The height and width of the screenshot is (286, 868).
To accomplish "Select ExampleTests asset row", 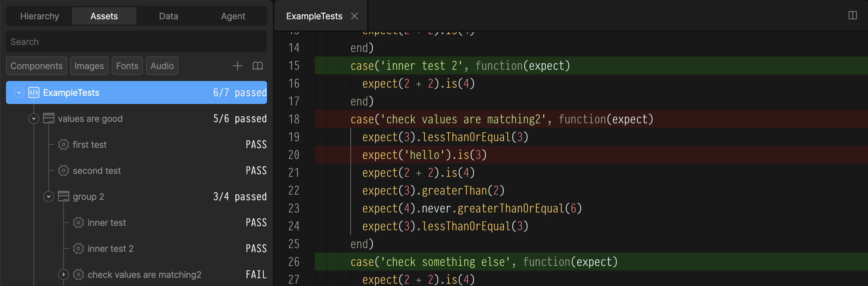I will [x=136, y=92].
